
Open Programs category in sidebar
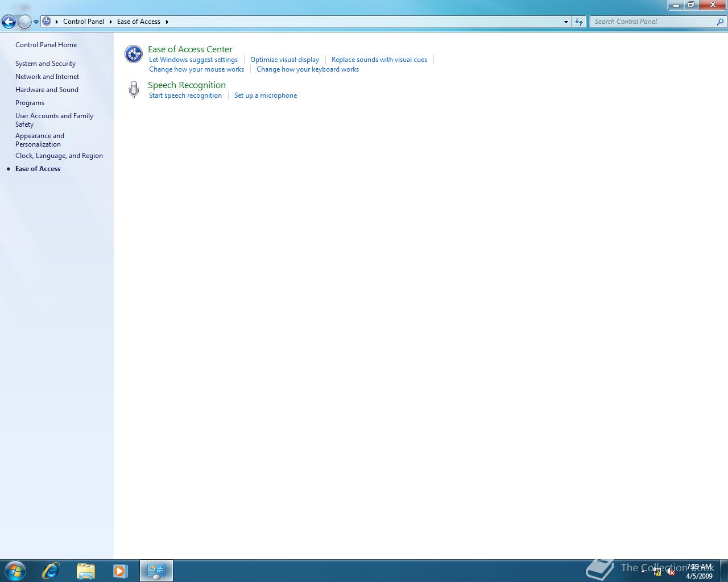coord(30,103)
